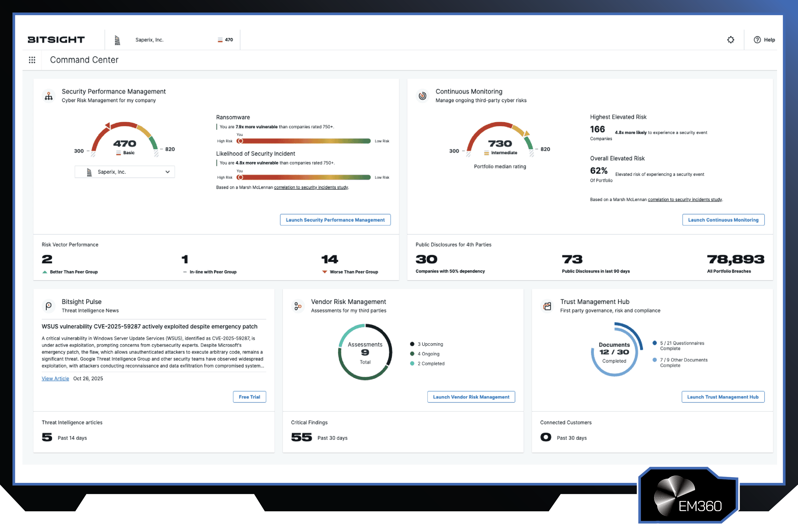Click the 78,893 All Portfolio Breaches value

click(736, 260)
